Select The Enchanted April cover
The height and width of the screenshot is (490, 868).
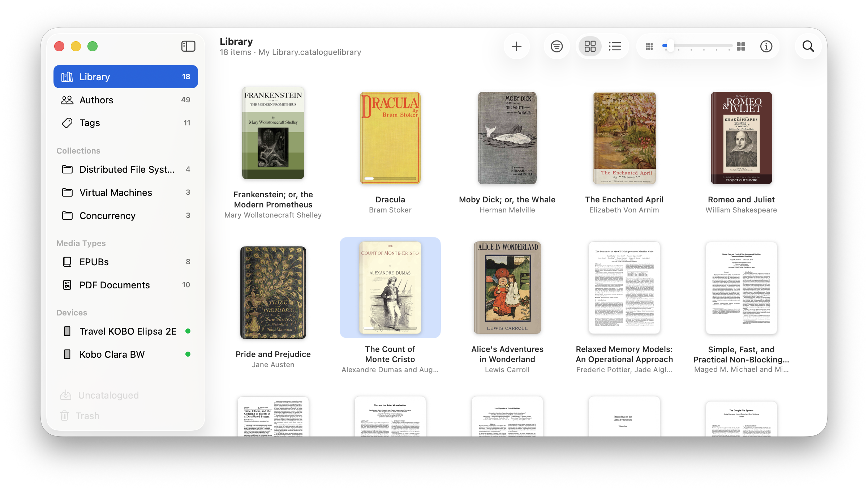tap(624, 138)
